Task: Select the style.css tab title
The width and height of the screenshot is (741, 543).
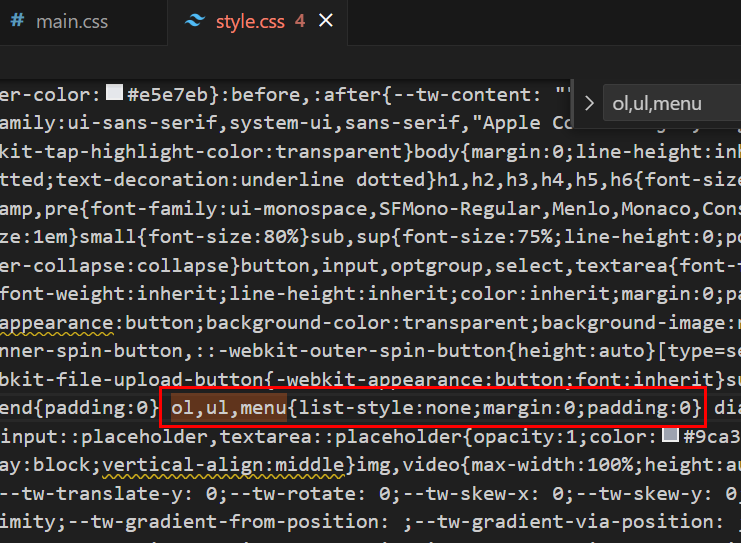Action: (x=250, y=21)
